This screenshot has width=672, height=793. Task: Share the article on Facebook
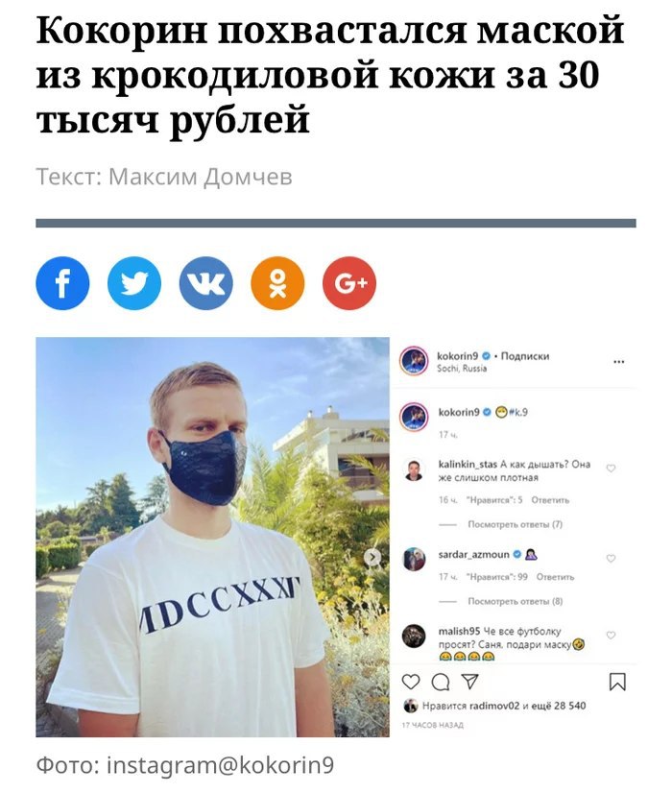point(62,283)
